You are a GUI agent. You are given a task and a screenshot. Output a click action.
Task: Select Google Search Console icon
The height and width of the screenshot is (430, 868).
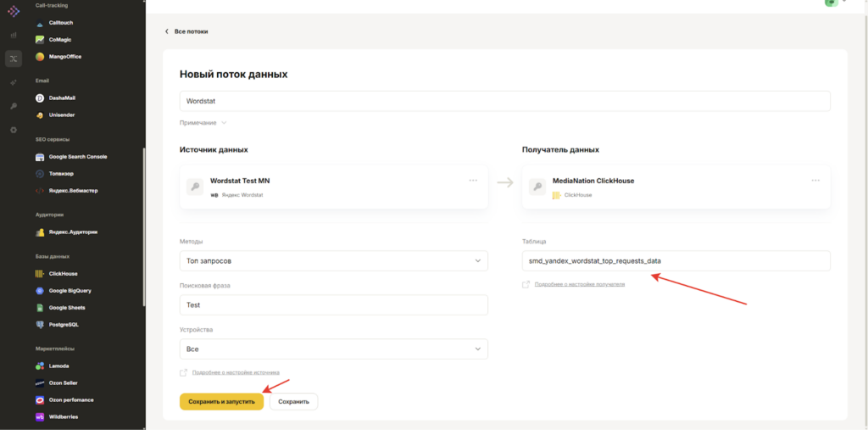[40, 157]
